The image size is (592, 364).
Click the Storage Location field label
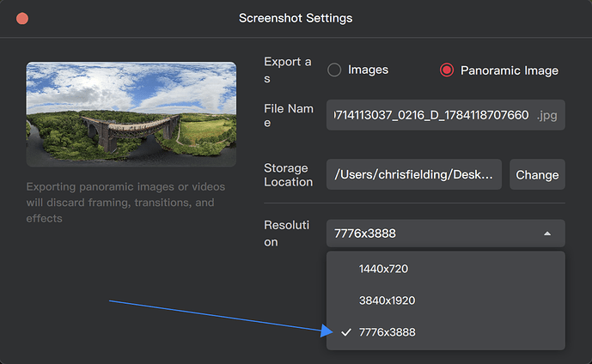288,174
